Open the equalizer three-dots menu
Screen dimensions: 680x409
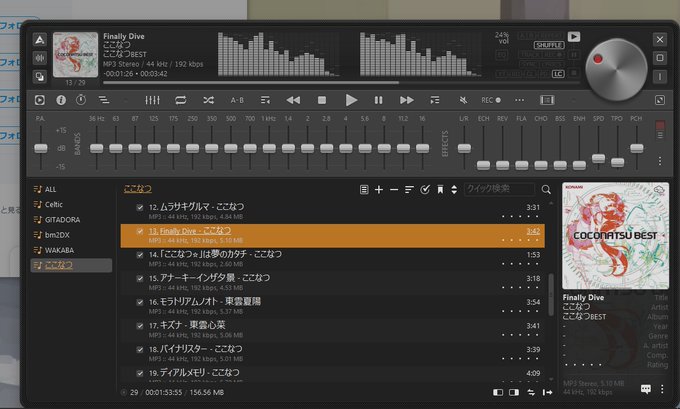coord(660,161)
